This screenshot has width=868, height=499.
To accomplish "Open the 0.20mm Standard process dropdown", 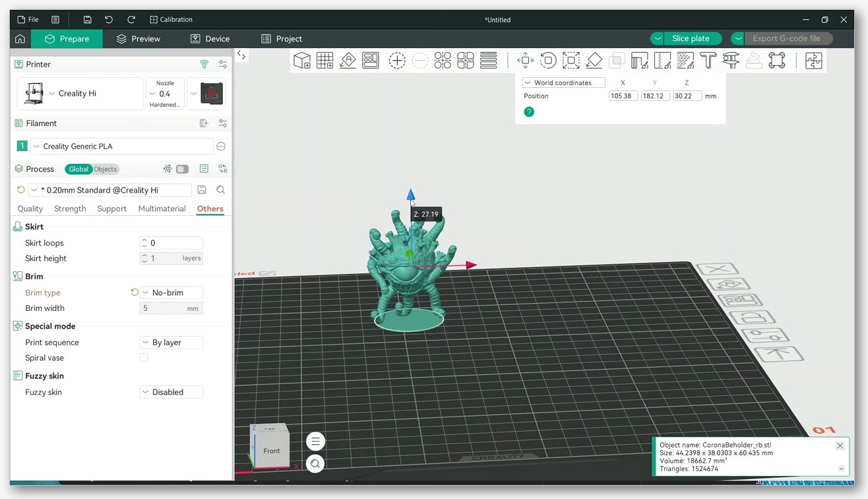I will click(110, 190).
